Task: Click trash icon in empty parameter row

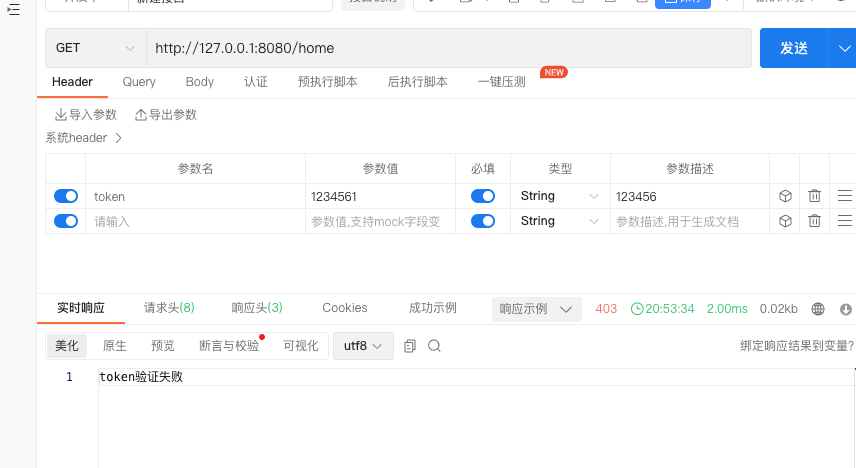Action: 815,221
